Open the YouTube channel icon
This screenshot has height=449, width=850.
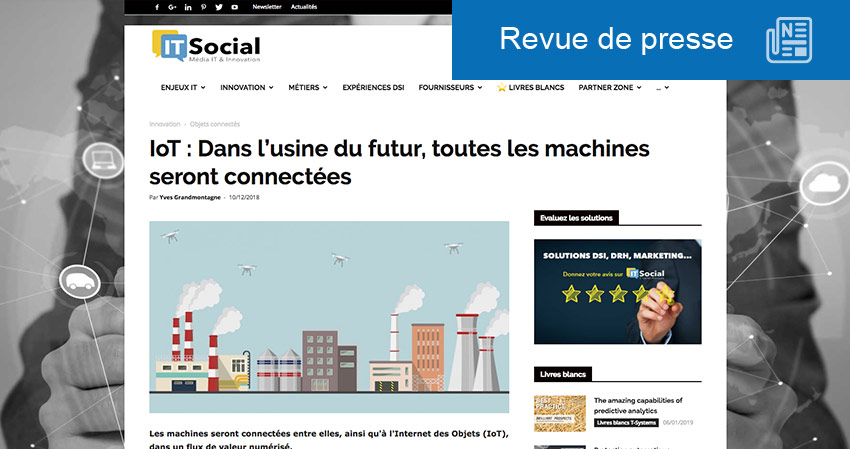coord(234,7)
